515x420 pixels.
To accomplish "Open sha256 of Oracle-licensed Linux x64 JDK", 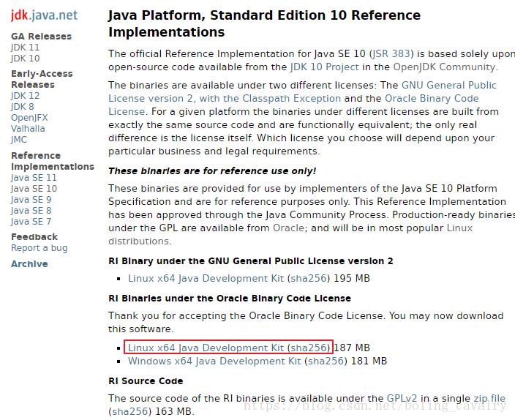I will click(309, 348).
